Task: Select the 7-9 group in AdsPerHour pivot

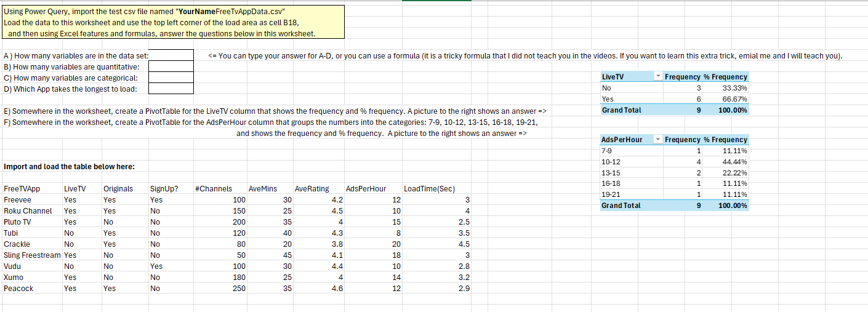Action: click(632, 151)
